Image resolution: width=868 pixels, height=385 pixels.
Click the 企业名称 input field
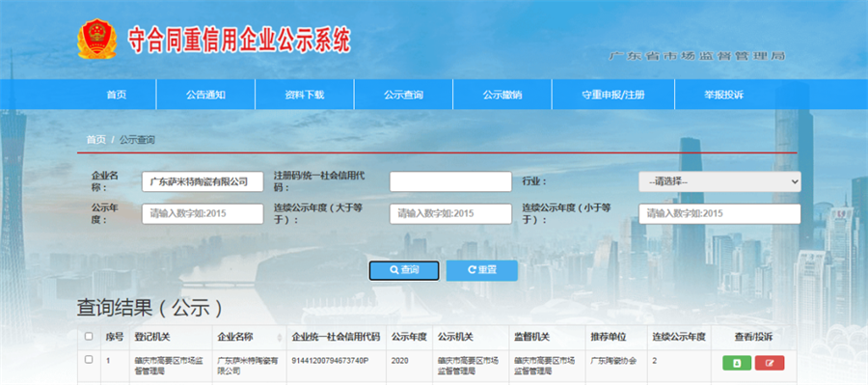point(203,181)
